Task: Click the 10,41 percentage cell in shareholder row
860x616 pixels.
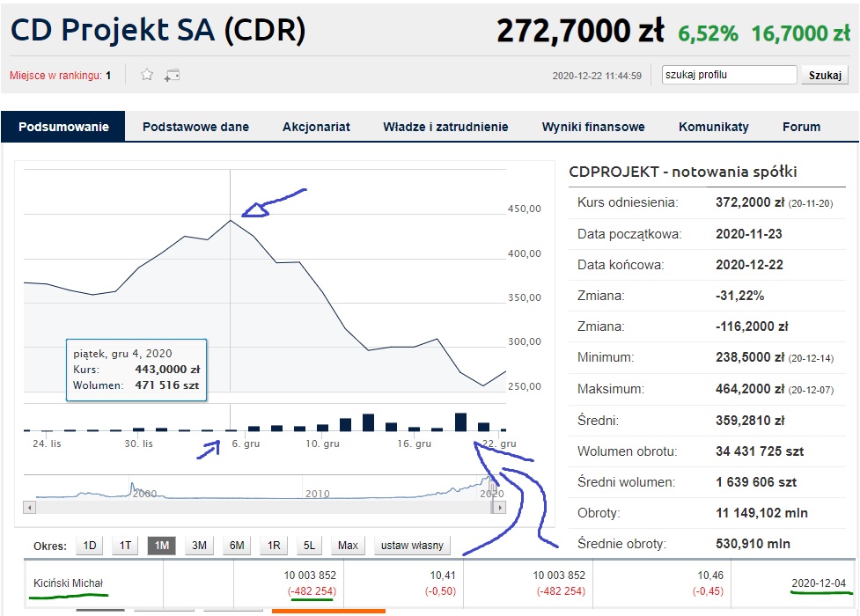Action: coord(443,575)
